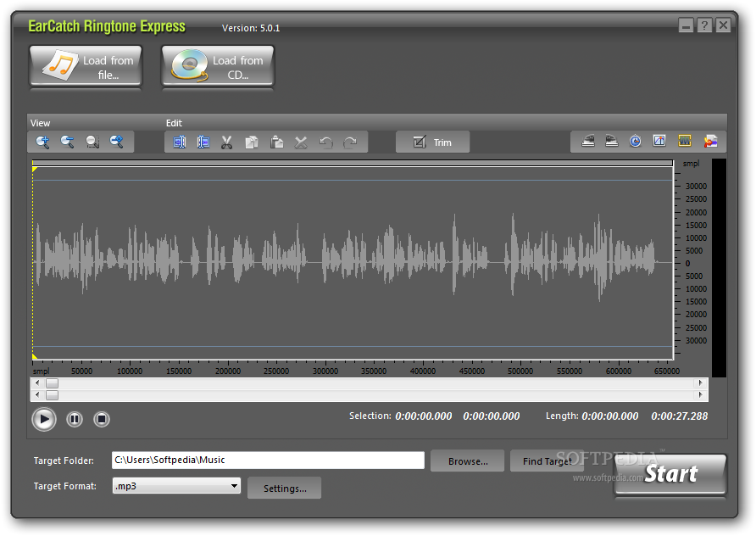
Task: Load audio from CD
Action: [218, 67]
